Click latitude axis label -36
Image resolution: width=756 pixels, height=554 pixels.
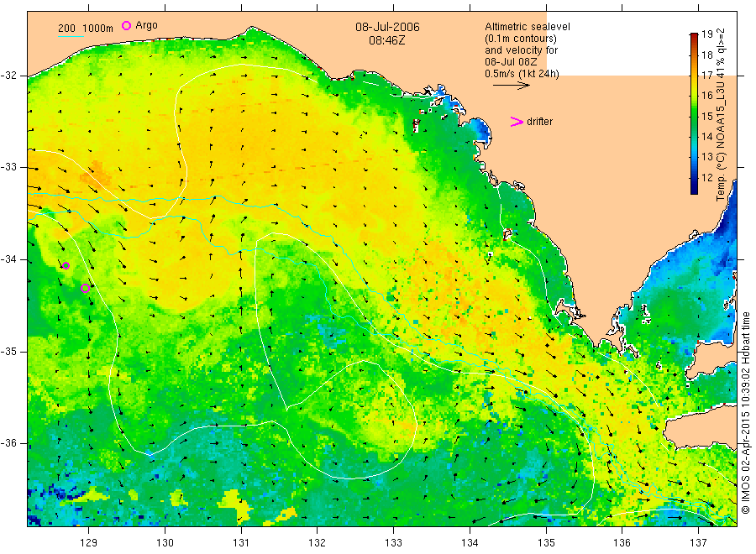pos(8,443)
